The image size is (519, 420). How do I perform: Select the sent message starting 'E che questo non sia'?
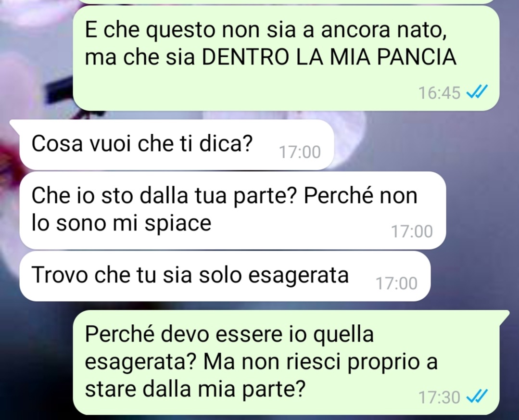286,58
